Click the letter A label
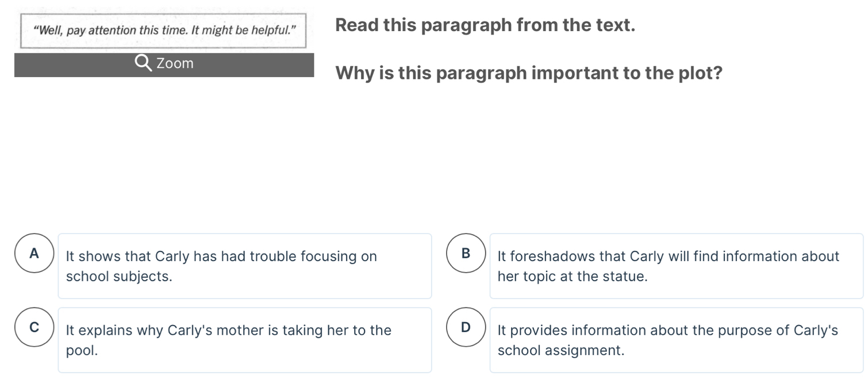 click(35, 254)
